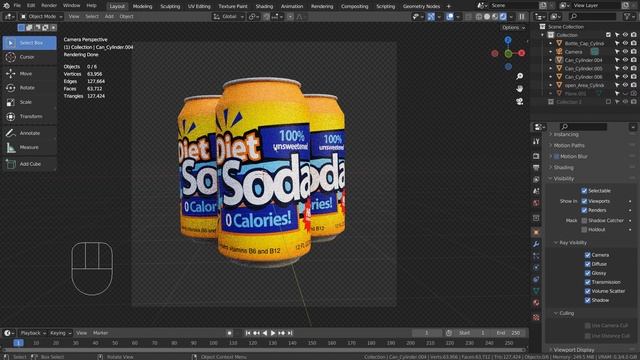Open the Scene properties tab icon
Viewport: 640px width, 360px height.
tap(536, 191)
